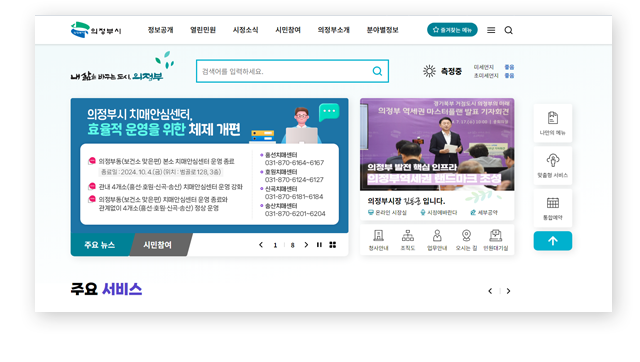Click the scroll-to-top arrow button

click(553, 241)
